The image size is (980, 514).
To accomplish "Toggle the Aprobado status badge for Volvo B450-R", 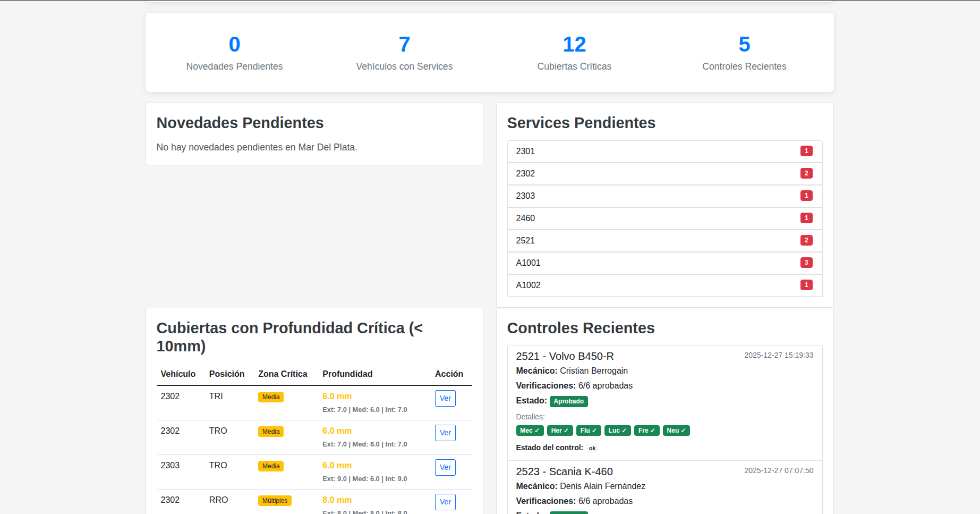I will 568,401.
